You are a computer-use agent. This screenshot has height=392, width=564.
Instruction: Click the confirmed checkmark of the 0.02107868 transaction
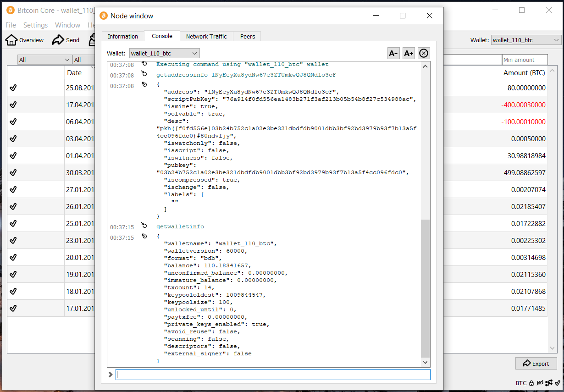13,292
